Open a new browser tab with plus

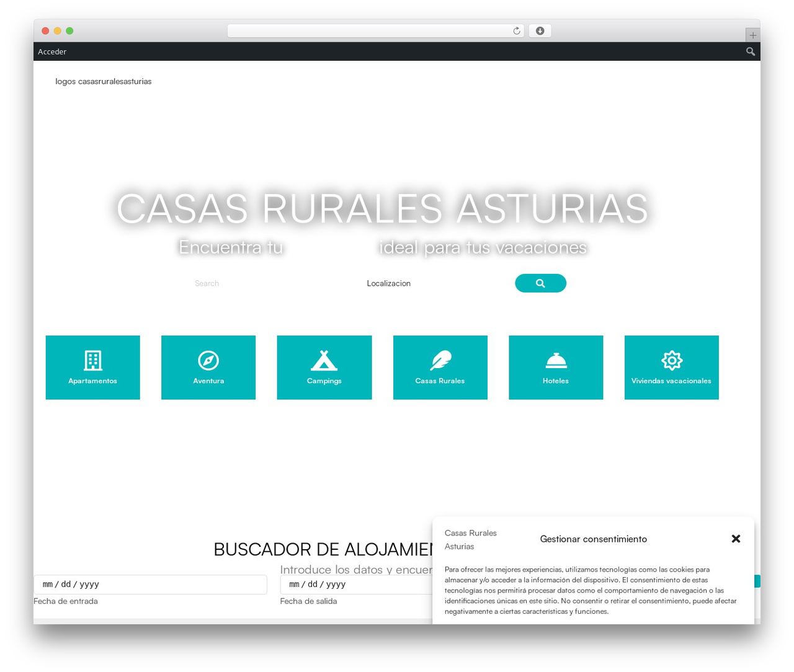point(752,35)
